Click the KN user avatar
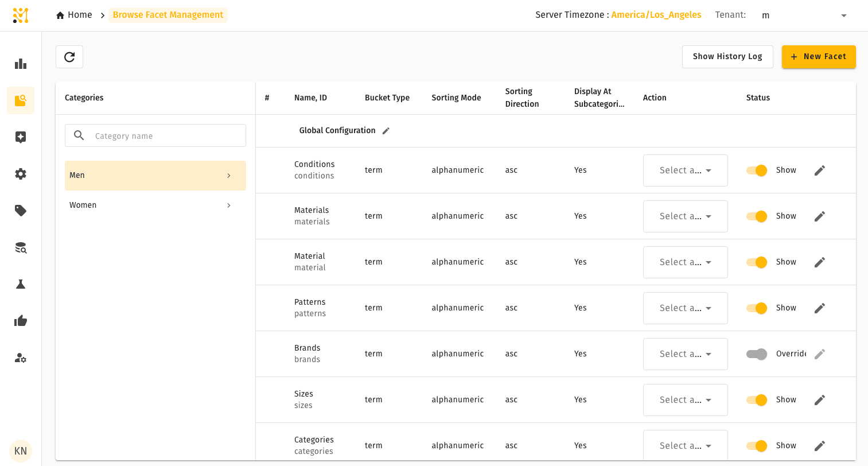 pos(21,451)
